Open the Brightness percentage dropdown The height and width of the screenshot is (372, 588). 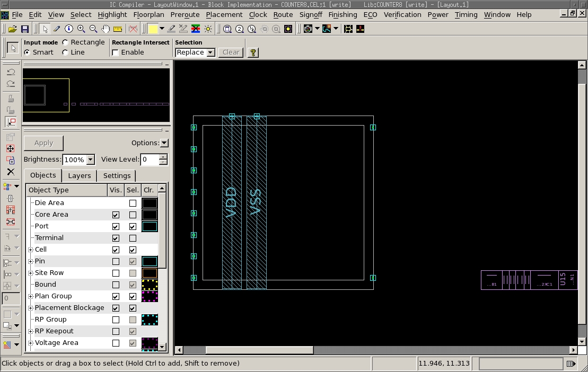point(90,160)
